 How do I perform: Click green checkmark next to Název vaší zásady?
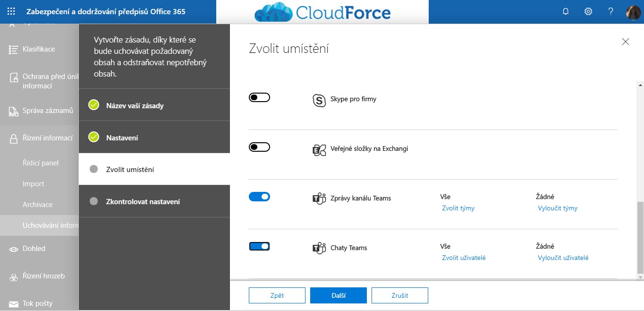coord(93,105)
